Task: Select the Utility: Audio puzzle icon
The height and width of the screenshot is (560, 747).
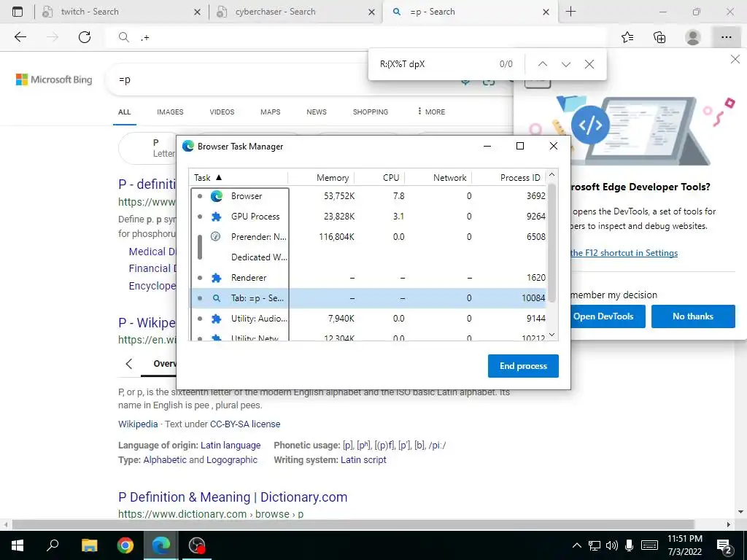Action: click(x=216, y=319)
